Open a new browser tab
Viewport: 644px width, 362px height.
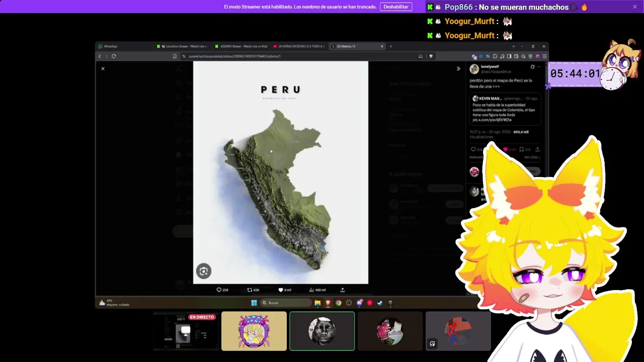[390, 46]
